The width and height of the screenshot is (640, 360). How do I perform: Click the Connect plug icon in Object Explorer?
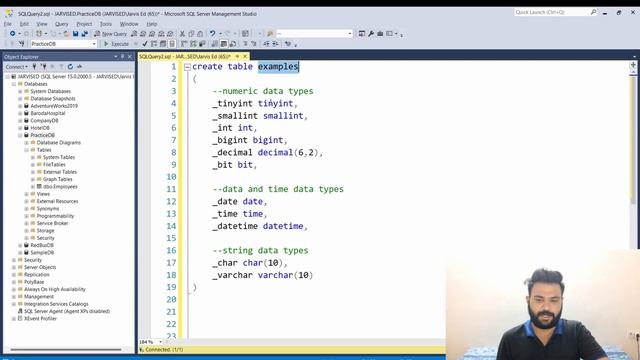34,67
